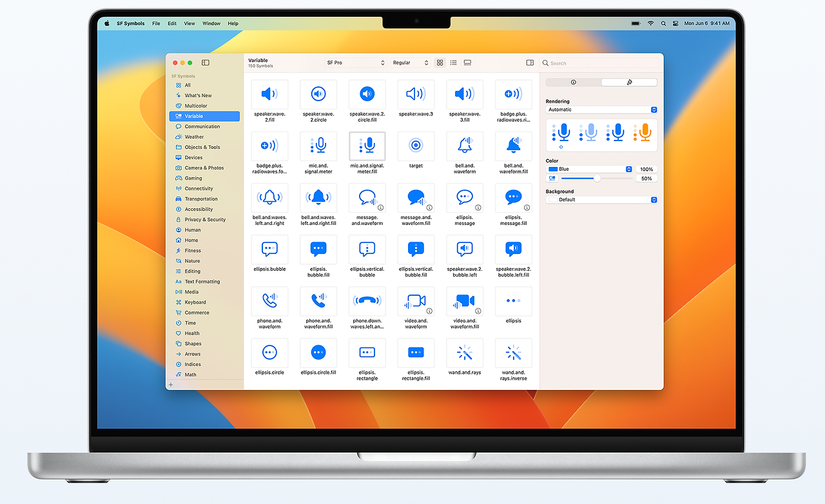Select the mic.and.signal.meter.fill symbol
The image size is (825, 504).
(367, 146)
